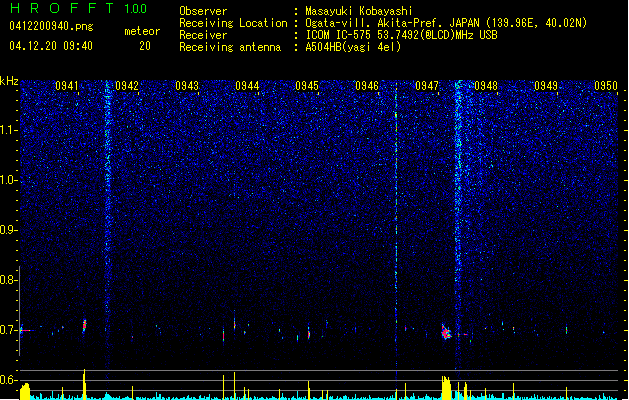This screenshot has width=629, height=400.
Task: Click the large red meteor echo near 0947
Action: tap(446, 332)
